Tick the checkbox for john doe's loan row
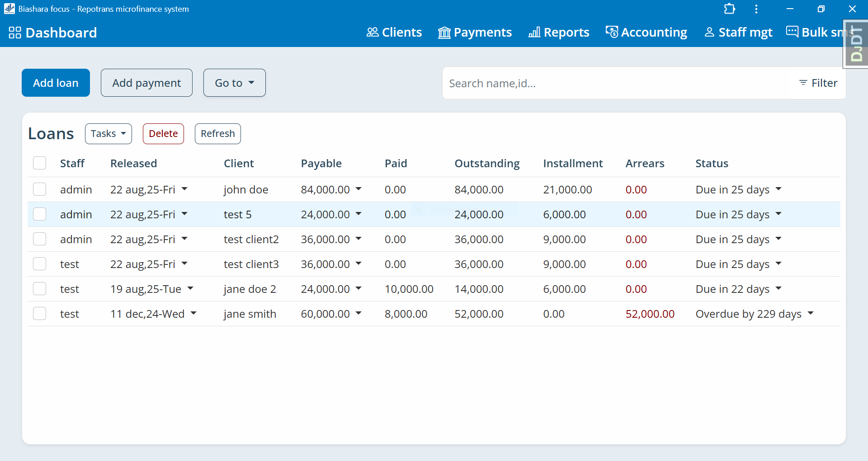The width and height of the screenshot is (868, 461). click(39, 189)
